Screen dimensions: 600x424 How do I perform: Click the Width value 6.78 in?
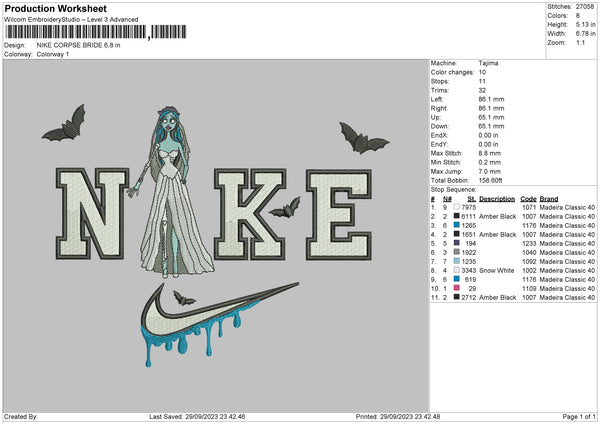coord(586,34)
